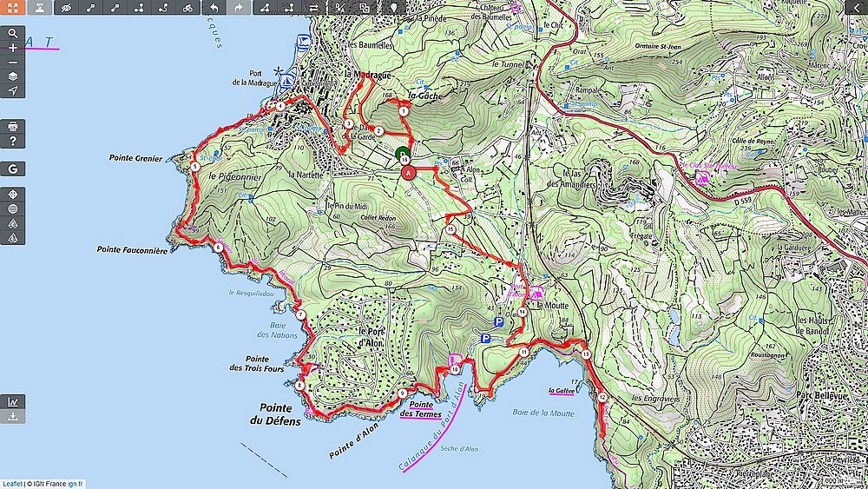Click the lower blue parking P symbol
The width and height of the screenshot is (868, 489).
[485, 338]
